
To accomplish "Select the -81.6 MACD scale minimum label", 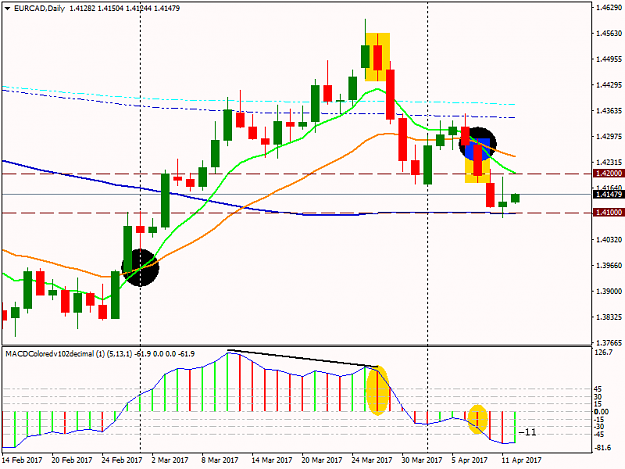I will tap(602, 448).
